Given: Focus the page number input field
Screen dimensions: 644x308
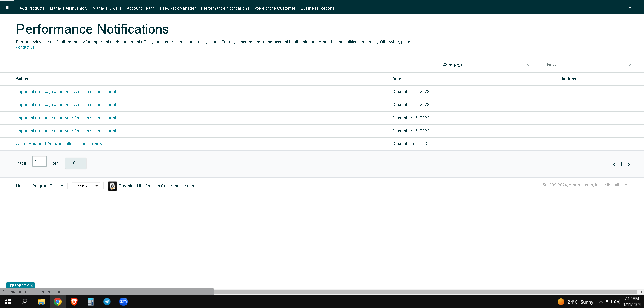Looking at the screenshot, I should 39,161.
